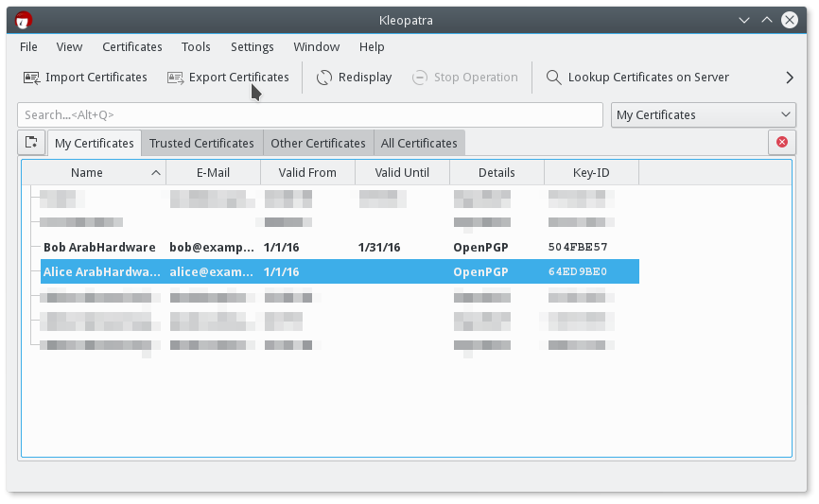Sort by E-Mail column header
Viewport: 819px width, 504px height.
coord(213,173)
